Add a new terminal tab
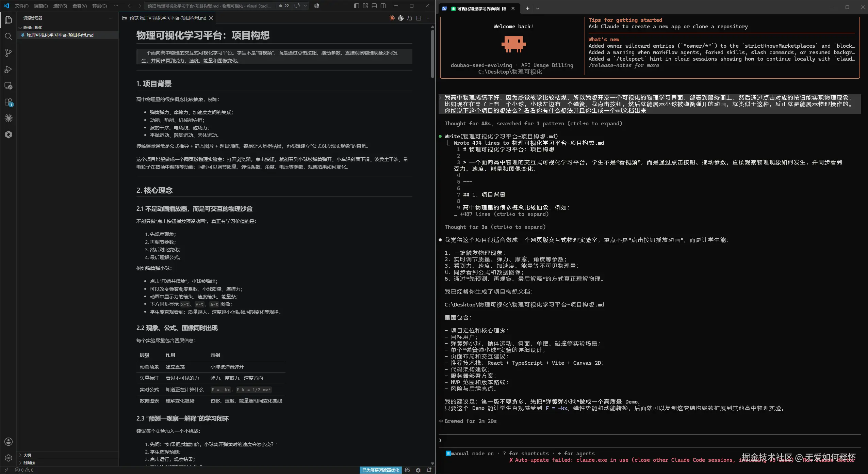Image resolution: width=868 pixels, height=474 pixels. click(x=527, y=9)
